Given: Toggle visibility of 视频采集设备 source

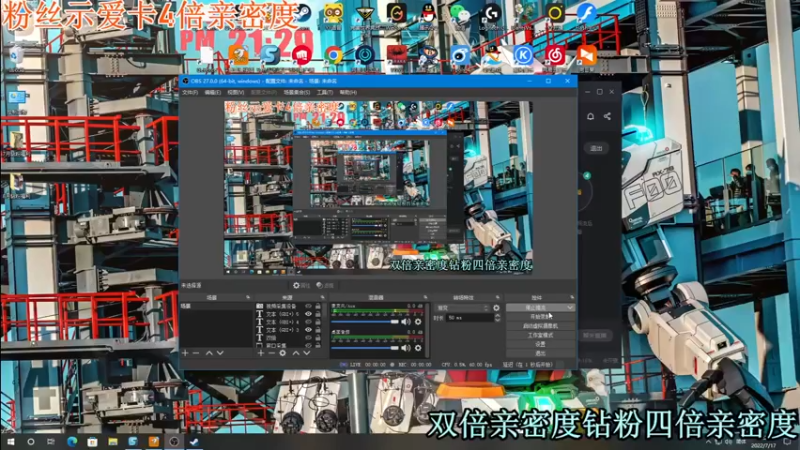Looking at the screenshot, I should point(308,306).
